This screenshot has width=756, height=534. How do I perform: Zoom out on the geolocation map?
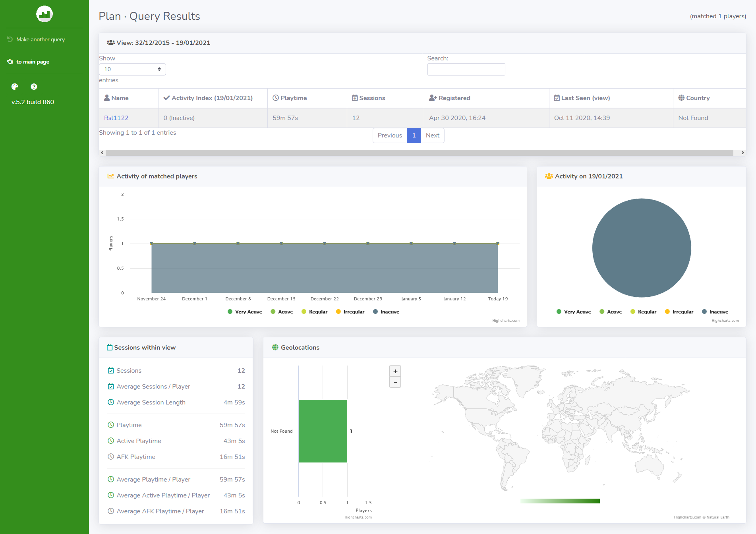click(395, 382)
